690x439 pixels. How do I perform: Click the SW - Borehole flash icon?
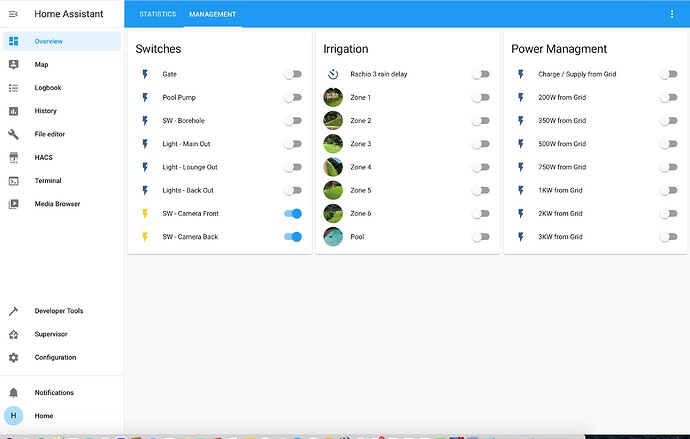[x=145, y=121]
